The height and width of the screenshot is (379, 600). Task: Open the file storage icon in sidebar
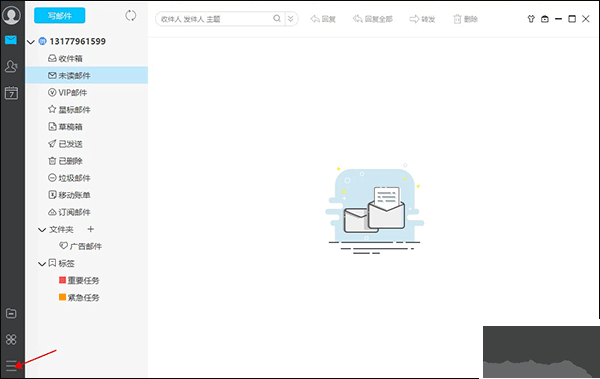tap(11, 314)
